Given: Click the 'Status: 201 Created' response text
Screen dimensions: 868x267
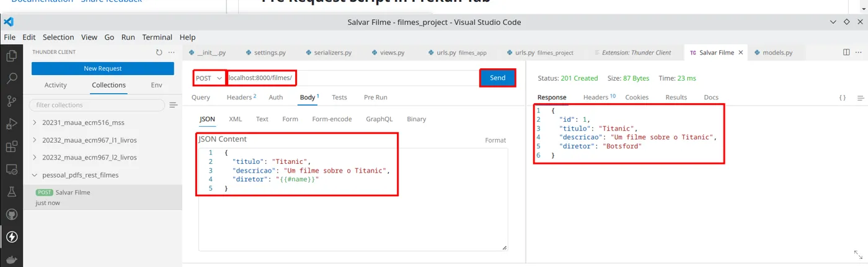Looking at the screenshot, I should coord(568,78).
